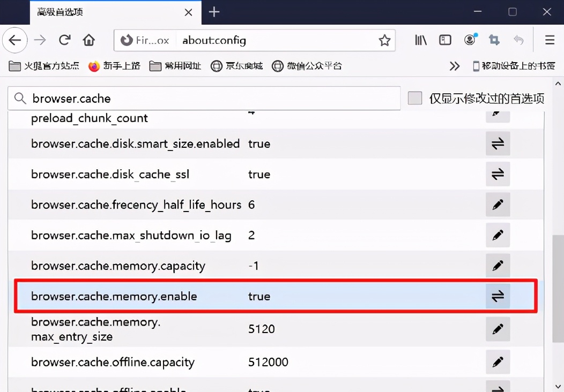Click the undo arrow toolbar icon

point(518,40)
